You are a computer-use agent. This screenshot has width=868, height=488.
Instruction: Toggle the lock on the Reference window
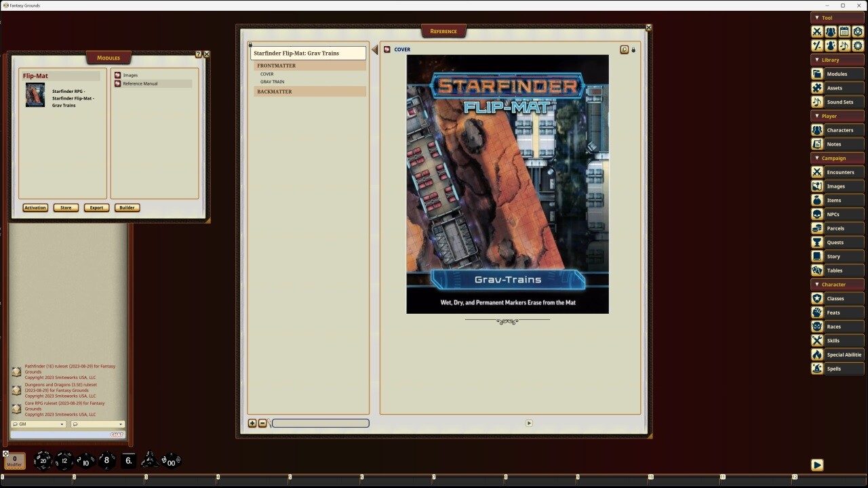(634, 49)
